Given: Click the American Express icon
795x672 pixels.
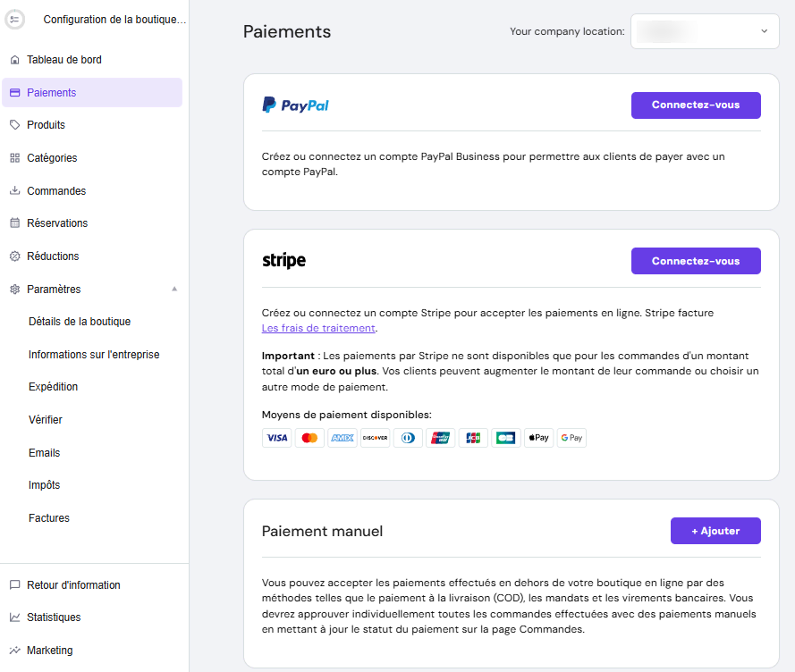Looking at the screenshot, I should (x=343, y=438).
